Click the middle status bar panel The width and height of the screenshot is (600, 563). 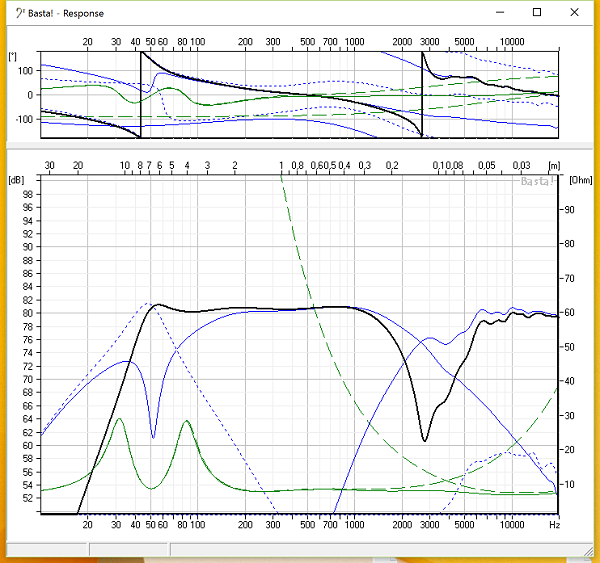129,549
